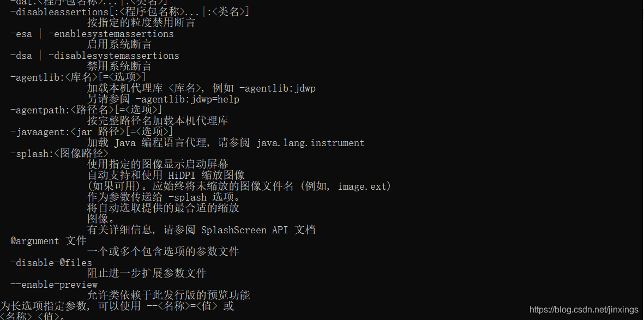
Task: Click the -disable-@files option text
Action: point(51,263)
